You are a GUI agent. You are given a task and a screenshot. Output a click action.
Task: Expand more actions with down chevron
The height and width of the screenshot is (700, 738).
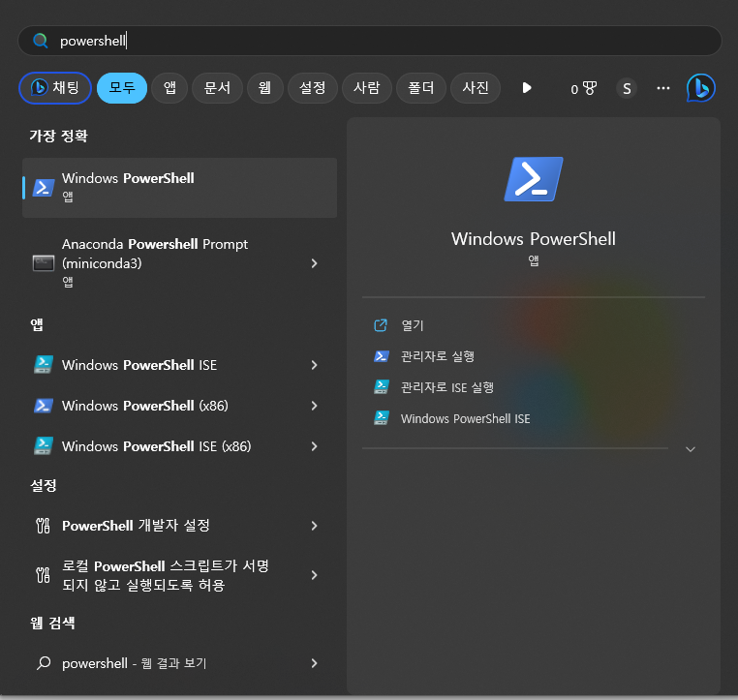(x=690, y=449)
